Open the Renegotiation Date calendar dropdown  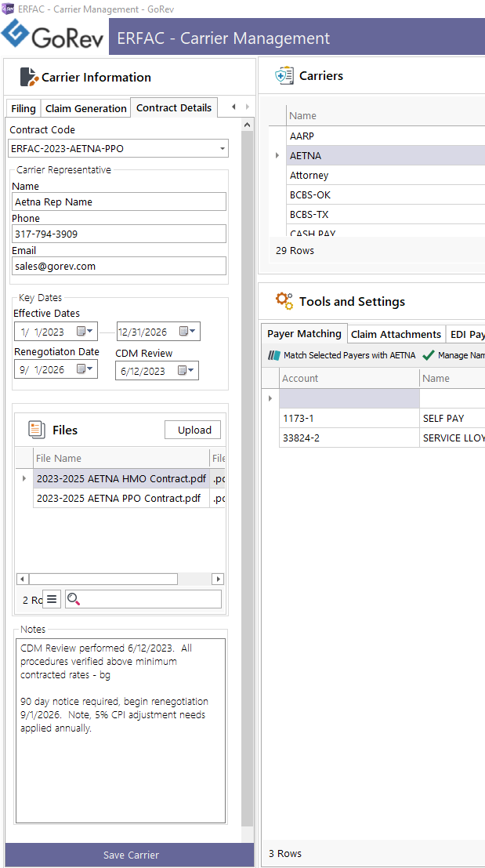tap(85, 369)
